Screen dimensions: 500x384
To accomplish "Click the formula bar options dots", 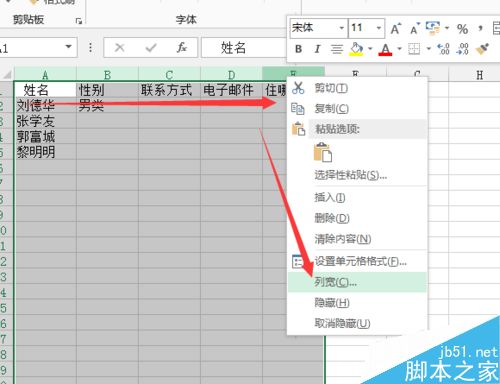I will [90, 47].
